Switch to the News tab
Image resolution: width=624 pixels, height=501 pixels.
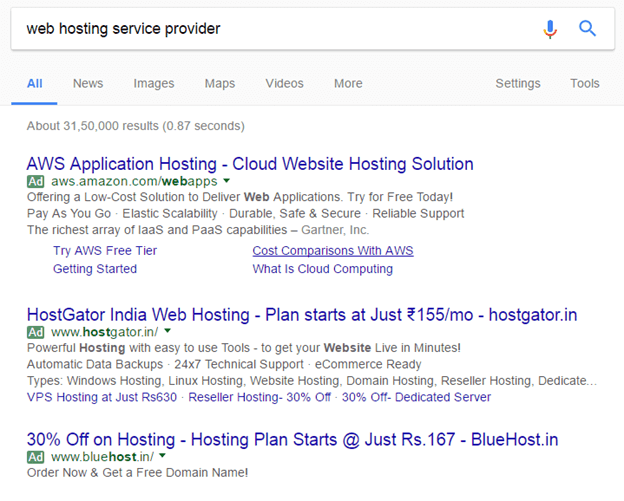[88, 84]
